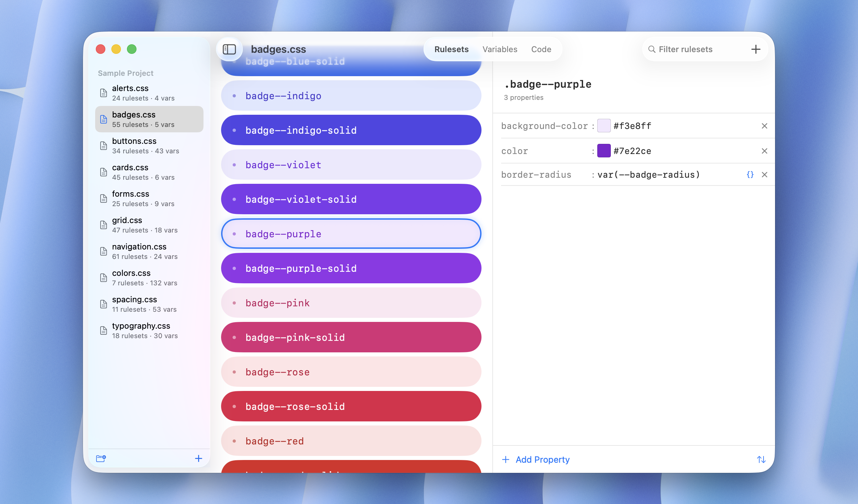This screenshot has height=504, width=858.
Task: Remove the color property with its X
Action: (764, 151)
